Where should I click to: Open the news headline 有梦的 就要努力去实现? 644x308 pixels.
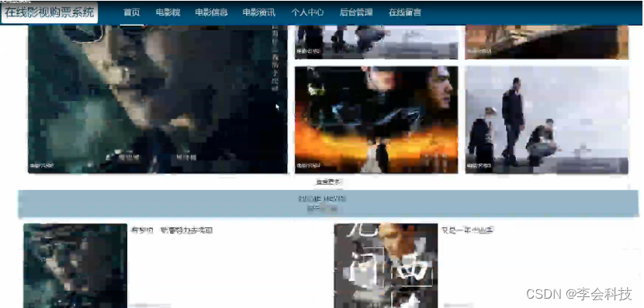(171, 230)
